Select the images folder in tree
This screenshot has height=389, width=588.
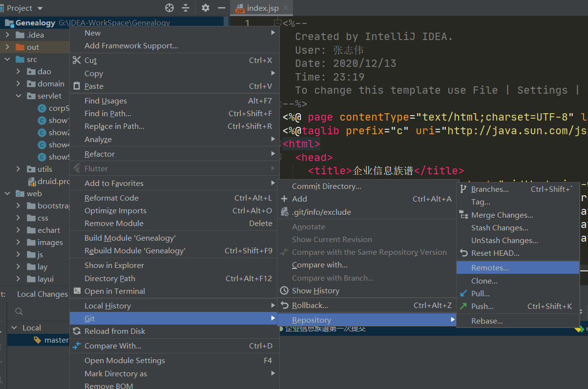pyautogui.click(x=50, y=242)
